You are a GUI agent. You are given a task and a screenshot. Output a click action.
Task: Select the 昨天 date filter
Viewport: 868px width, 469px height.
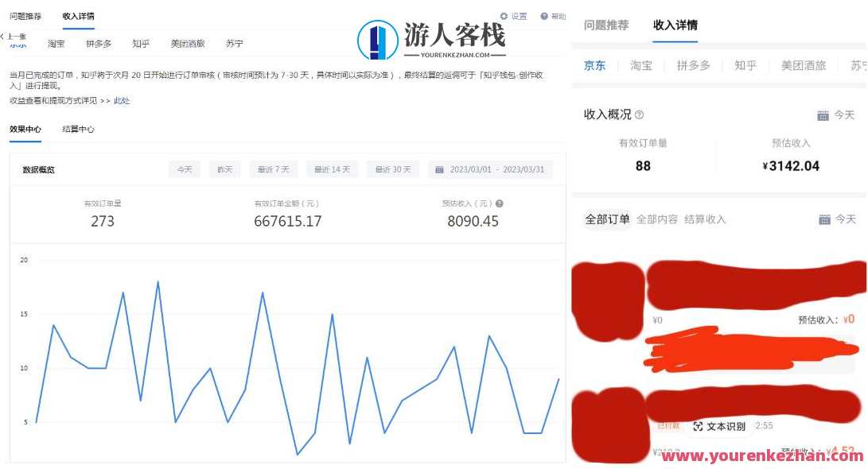click(x=224, y=169)
